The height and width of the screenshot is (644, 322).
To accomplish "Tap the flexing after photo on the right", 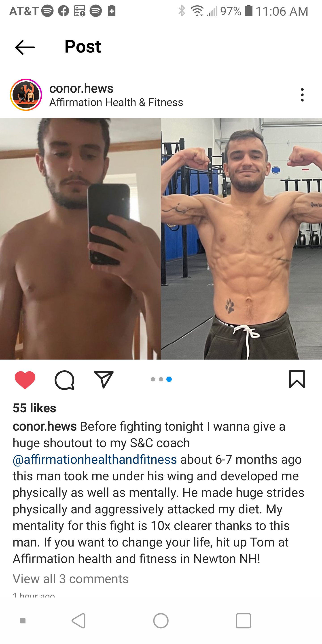I will (x=241, y=239).
